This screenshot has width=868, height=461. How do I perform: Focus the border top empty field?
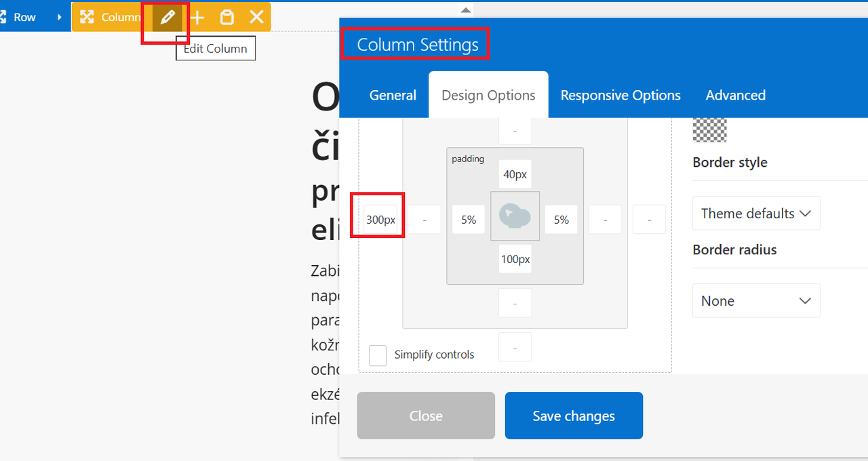(x=515, y=130)
